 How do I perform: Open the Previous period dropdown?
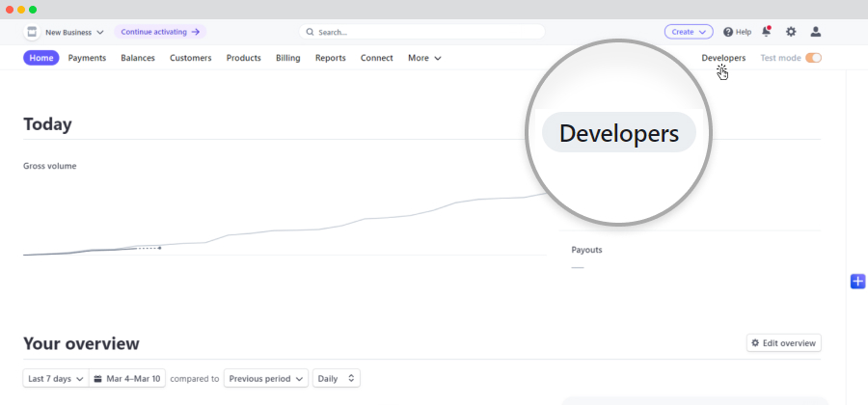click(x=266, y=378)
